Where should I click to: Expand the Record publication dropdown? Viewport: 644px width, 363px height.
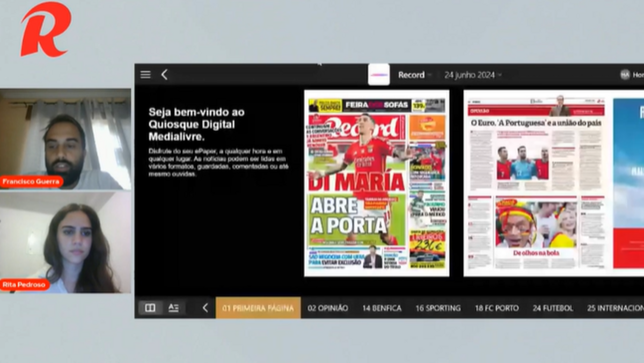coord(415,75)
